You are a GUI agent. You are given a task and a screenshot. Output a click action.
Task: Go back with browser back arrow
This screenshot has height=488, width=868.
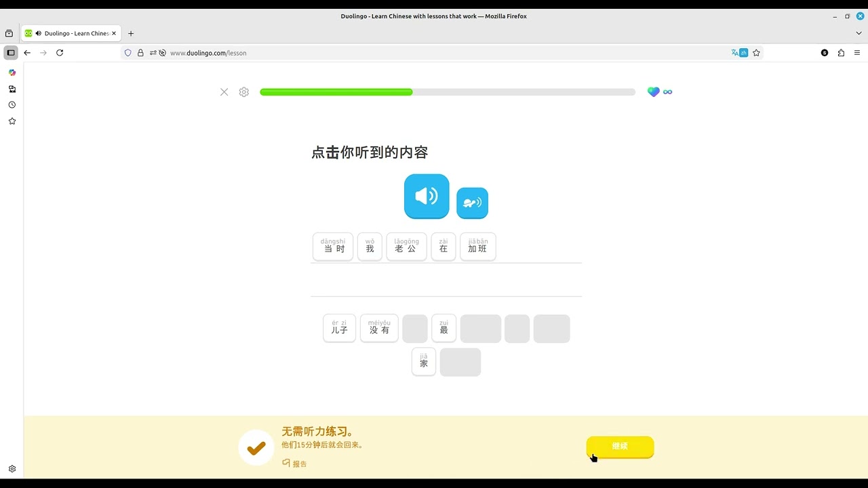pyautogui.click(x=27, y=53)
